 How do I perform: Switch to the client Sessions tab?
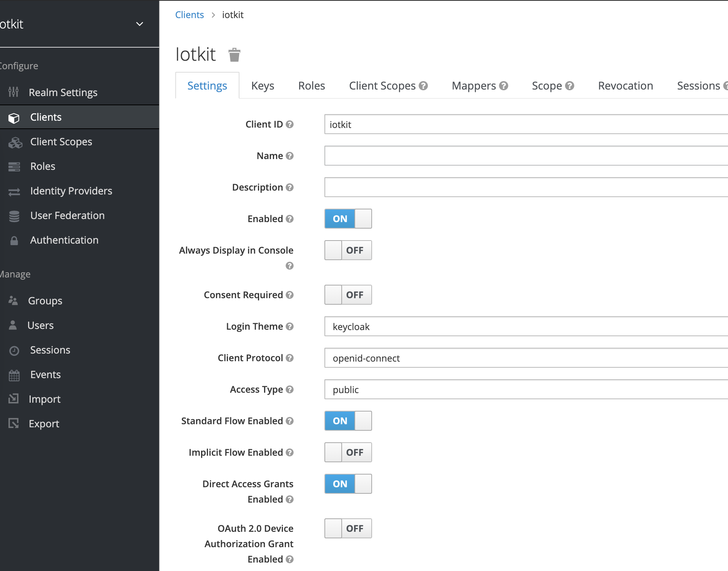click(698, 86)
